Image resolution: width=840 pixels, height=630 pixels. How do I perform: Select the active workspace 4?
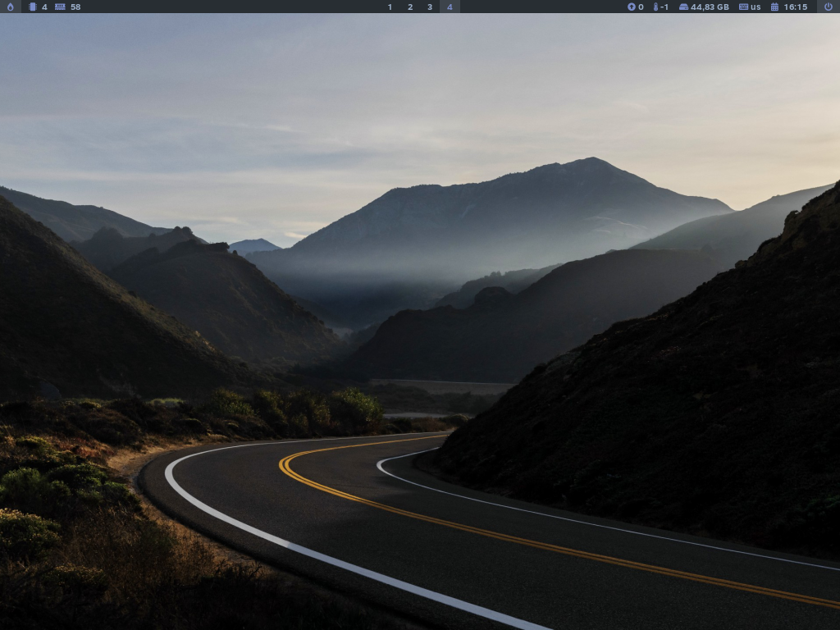click(450, 7)
